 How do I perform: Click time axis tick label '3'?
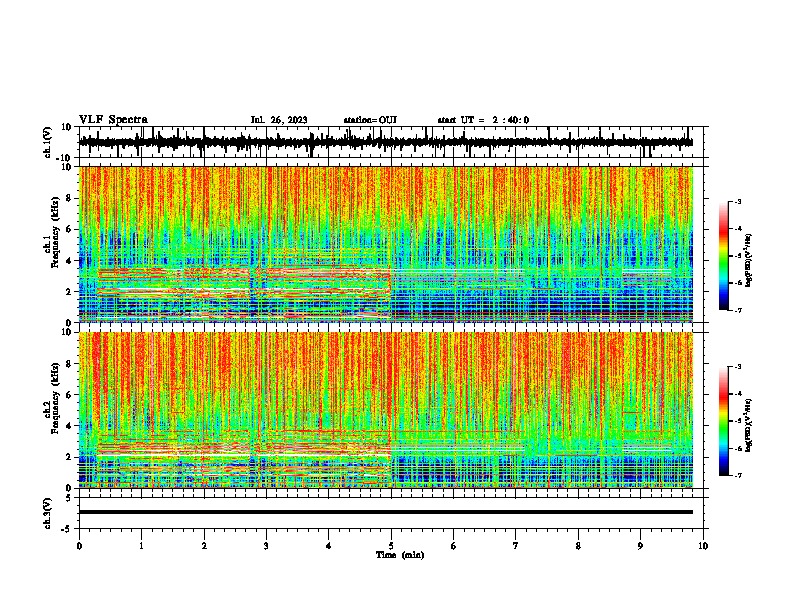[266, 546]
